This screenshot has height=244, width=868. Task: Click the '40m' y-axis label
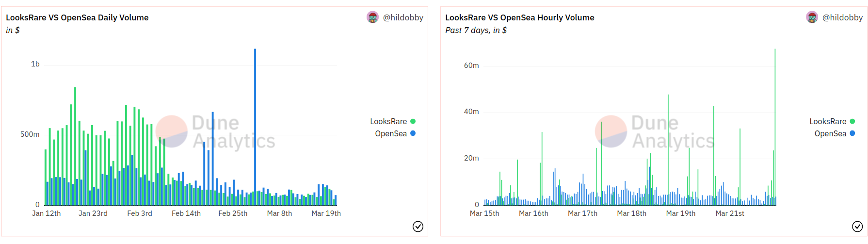coord(471,112)
